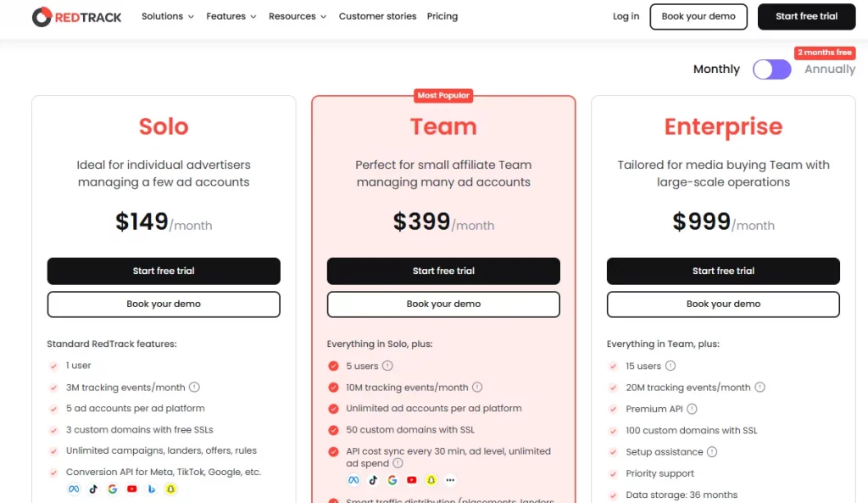
Task: Click the three-dots more platforms icon in Team
Action: (x=451, y=480)
